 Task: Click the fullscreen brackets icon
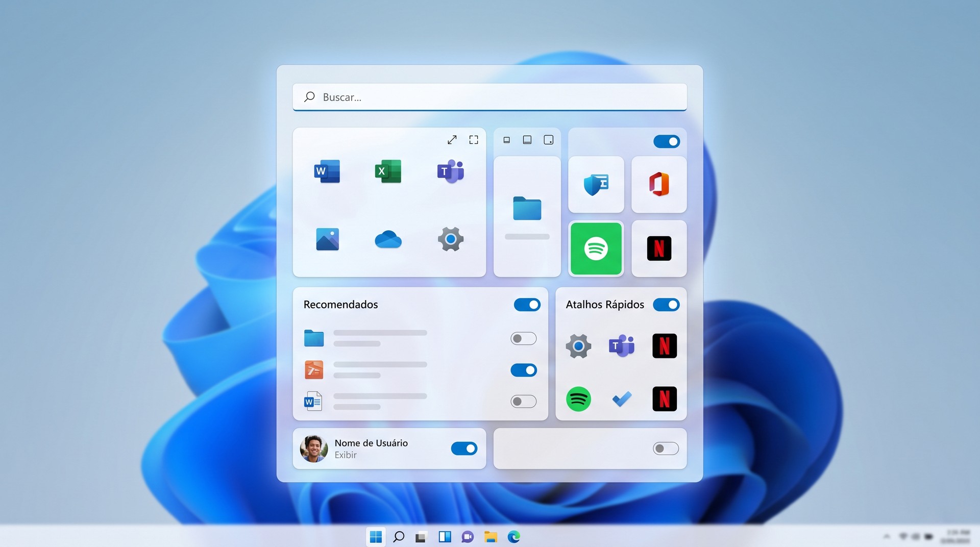474,140
